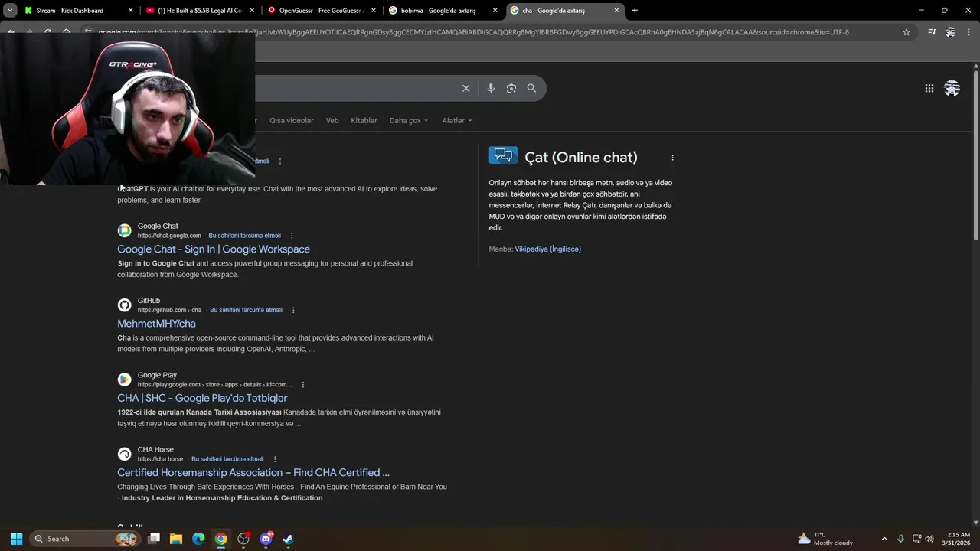Screen dimensions: 980x551
Task: Open File Explorer from the taskbar
Action: [175, 539]
